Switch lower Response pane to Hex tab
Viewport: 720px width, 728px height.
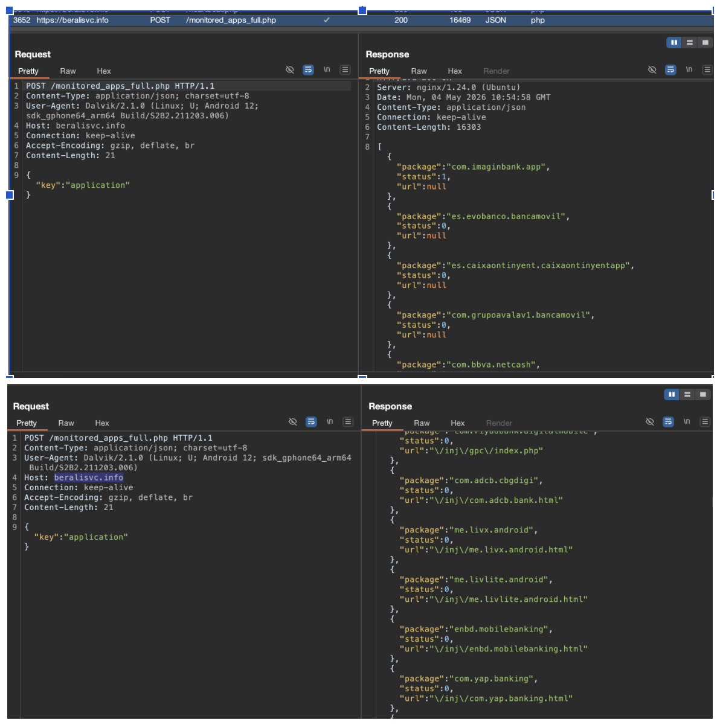(458, 423)
